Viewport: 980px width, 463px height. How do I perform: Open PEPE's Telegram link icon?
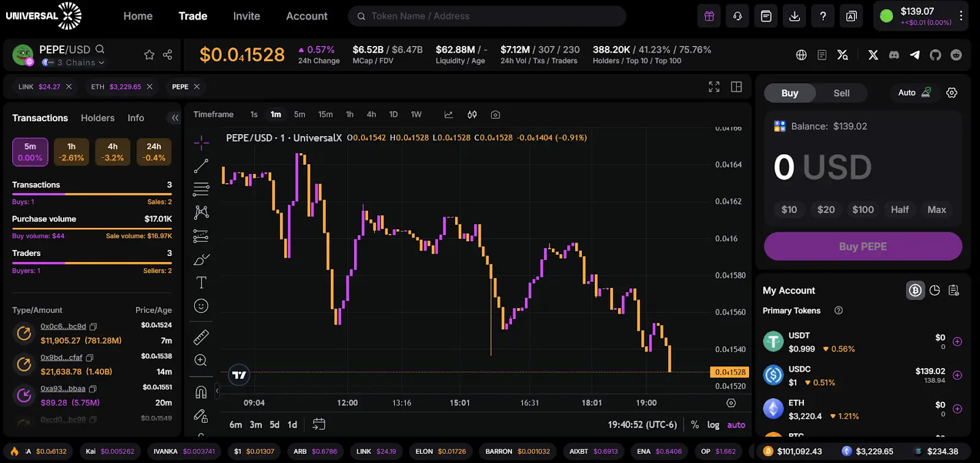tap(914, 55)
